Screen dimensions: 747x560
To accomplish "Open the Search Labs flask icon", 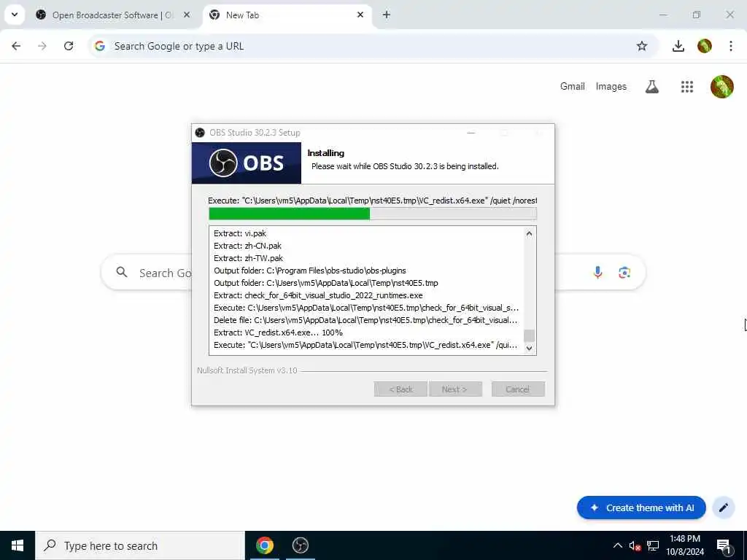I will [651, 87].
